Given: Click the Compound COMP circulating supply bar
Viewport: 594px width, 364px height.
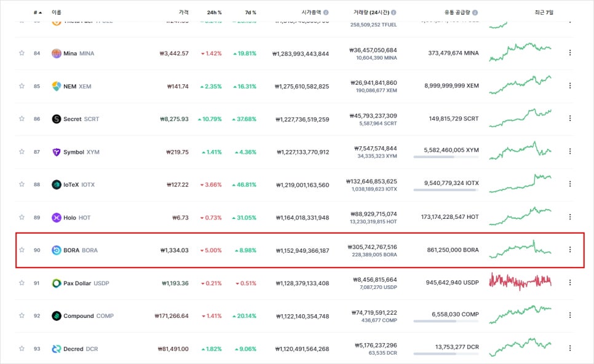Looking at the screenshot, I should click(x=446, y=321).
